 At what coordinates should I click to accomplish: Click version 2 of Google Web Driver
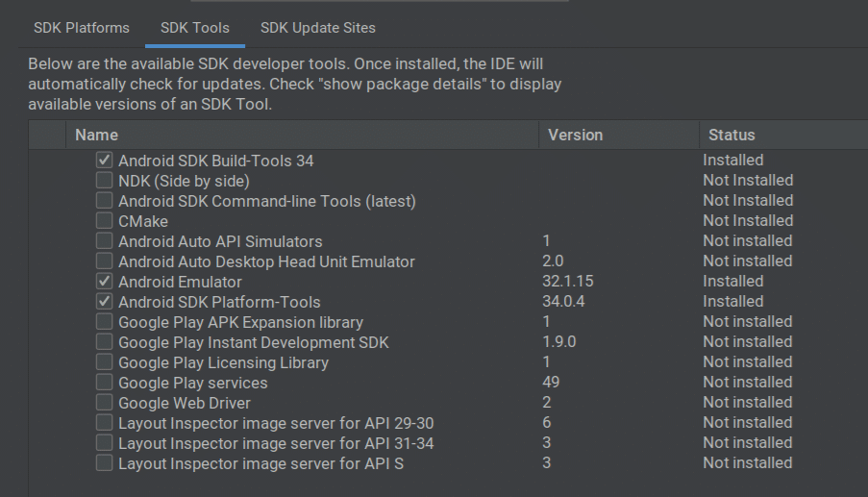(x=546, y=403)
